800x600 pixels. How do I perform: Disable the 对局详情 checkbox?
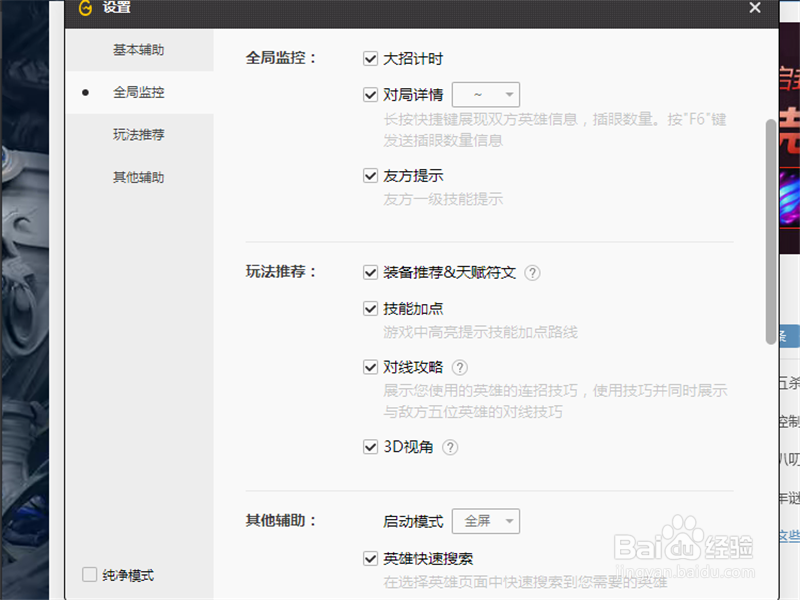point(370,94)
